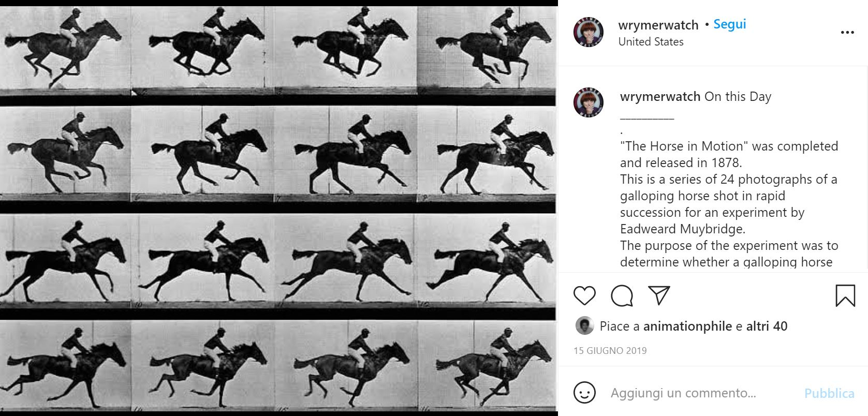Follow wrymerwatch with the Segui button

pyautogui.click(x=730, y=24)
